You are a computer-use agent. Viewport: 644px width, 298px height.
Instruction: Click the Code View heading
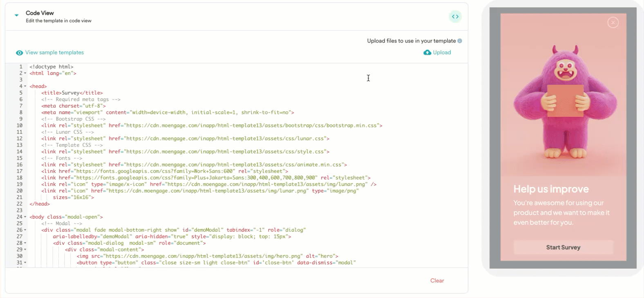[40, 13]
